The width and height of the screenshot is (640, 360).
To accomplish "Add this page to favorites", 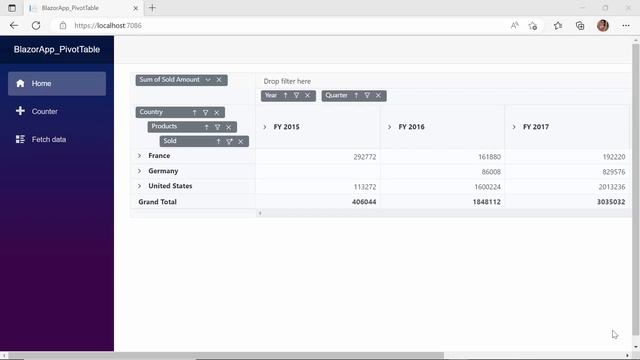I will (533, 26).
